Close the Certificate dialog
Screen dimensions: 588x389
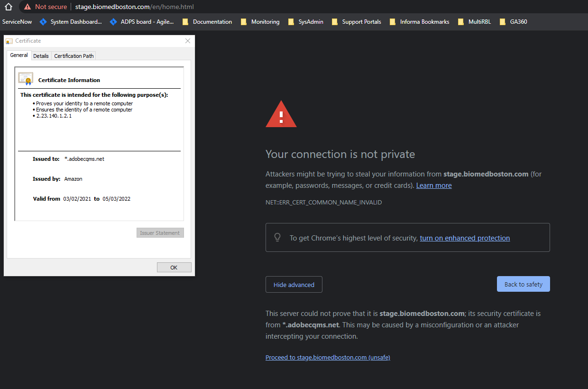(x=188, y=41)
